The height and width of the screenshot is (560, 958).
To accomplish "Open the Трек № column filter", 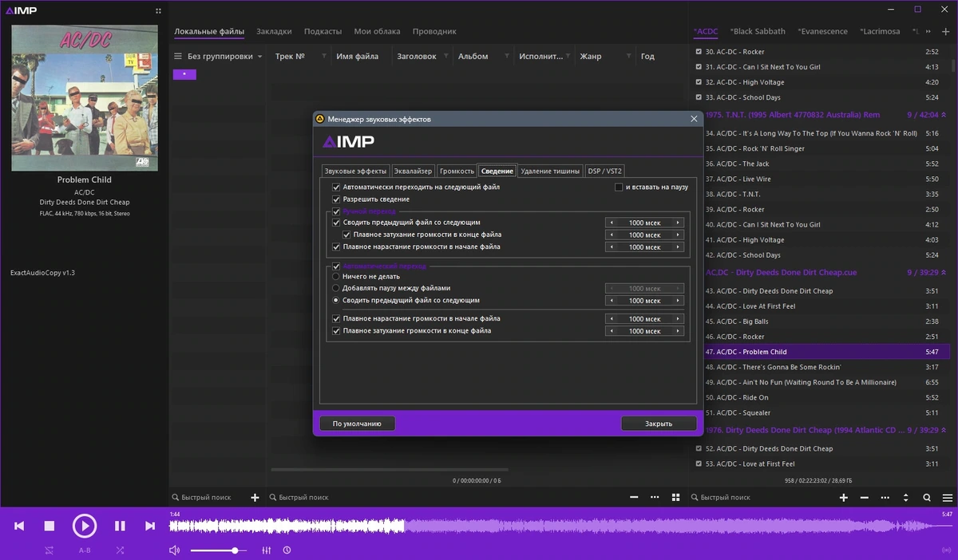I will 323,57.
